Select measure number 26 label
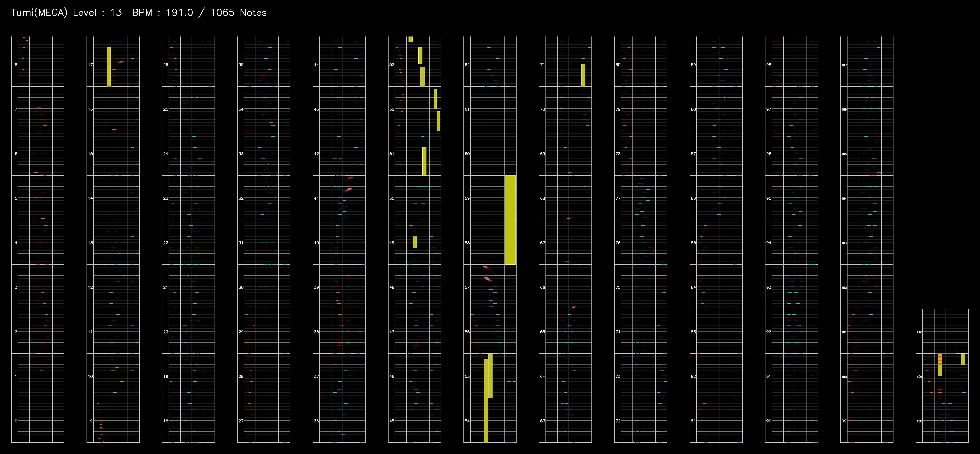This screenshot has width=980, height=454. (166, 65)
